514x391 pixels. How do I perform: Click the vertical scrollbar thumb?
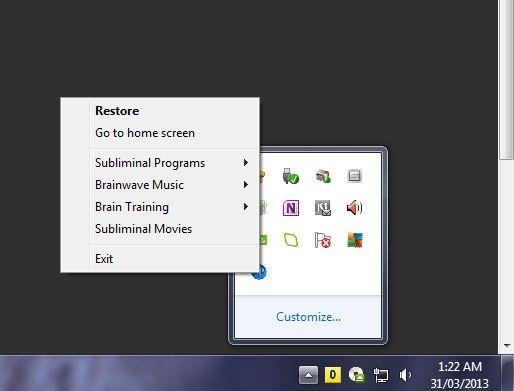pyautogui.click(x=507, y=79)
